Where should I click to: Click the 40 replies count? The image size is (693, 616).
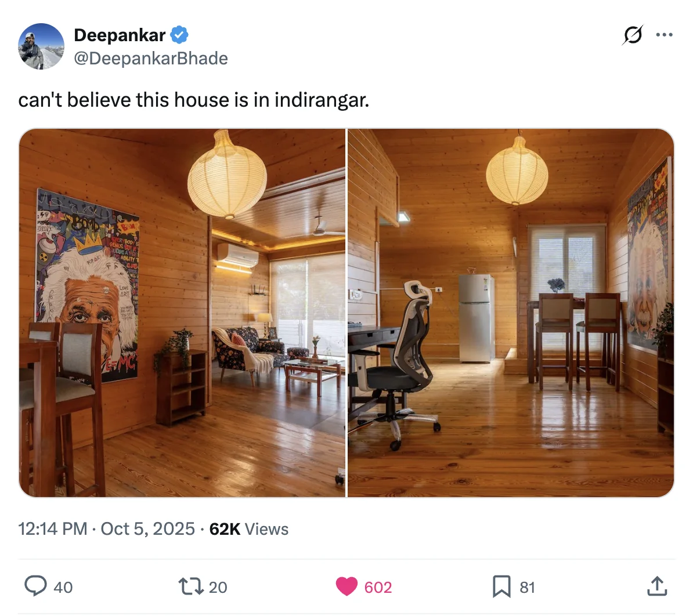click(63, 588)
